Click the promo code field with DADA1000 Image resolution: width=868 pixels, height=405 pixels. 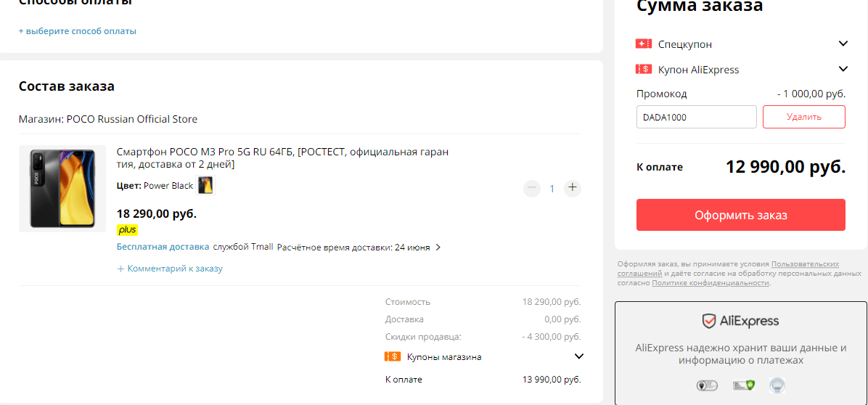coord(696,117)
